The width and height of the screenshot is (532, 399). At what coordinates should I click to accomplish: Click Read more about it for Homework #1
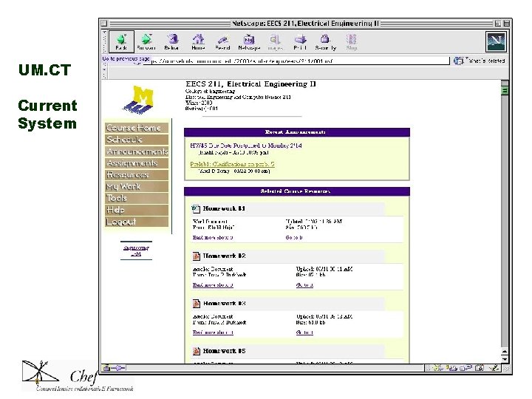pos(213,237)
